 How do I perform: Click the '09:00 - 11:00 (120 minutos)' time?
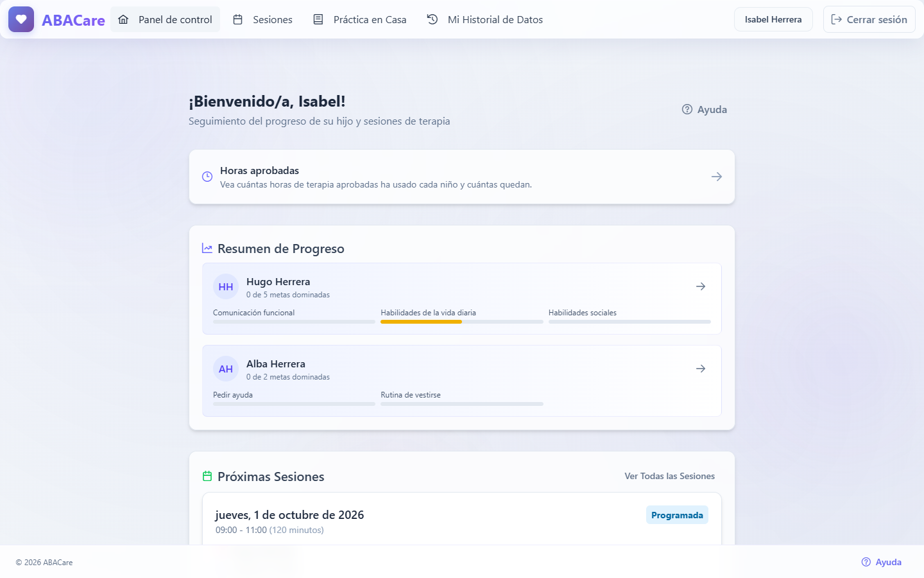(x=269, y=530)
